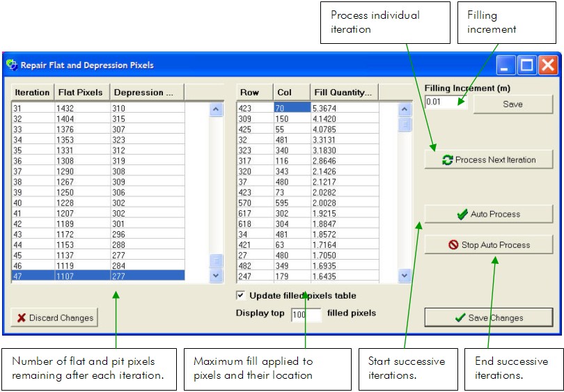Screen dimensions: 564x392
Task: Click the green checkmark on Save Changes
Action: (460, 318)
